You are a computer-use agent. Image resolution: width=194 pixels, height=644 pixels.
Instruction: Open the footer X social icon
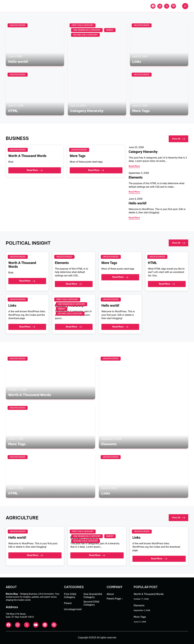(27, 625)
